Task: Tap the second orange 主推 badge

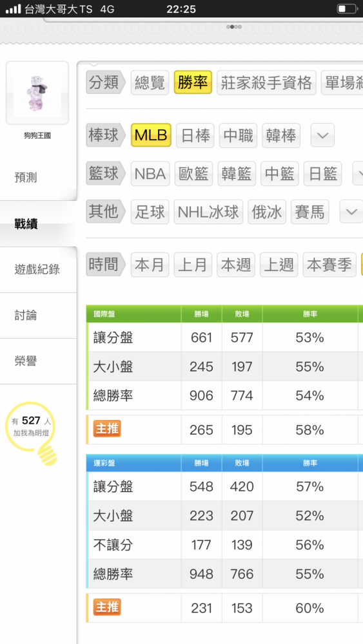Action: (107, 607)
